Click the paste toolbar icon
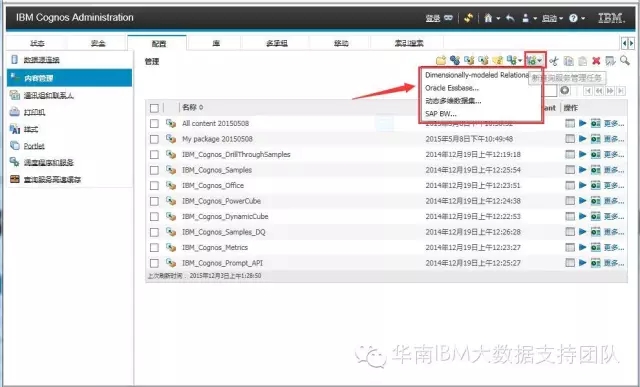Screen dimensions: 640x387 582,61
